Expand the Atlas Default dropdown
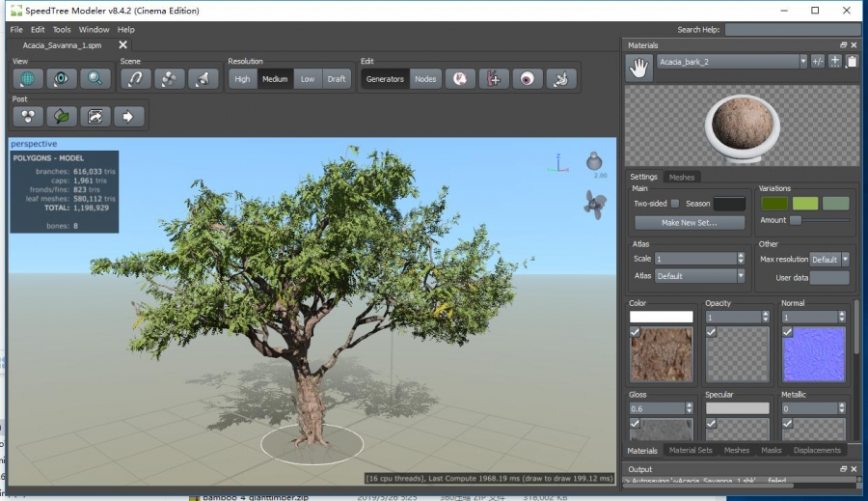868x501 pixels. [740, 276]
